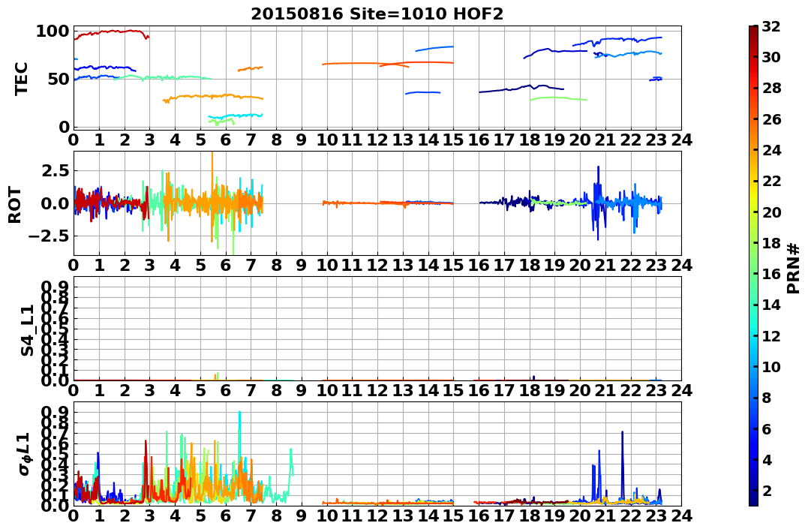Click the σφL1 y-axis label
The image size is (808, 532).
pos(24,454)
